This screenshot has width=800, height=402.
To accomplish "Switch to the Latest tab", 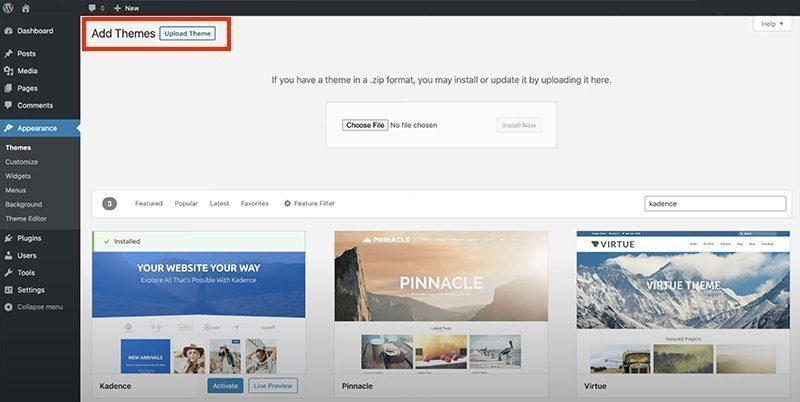I will point(219,204).
